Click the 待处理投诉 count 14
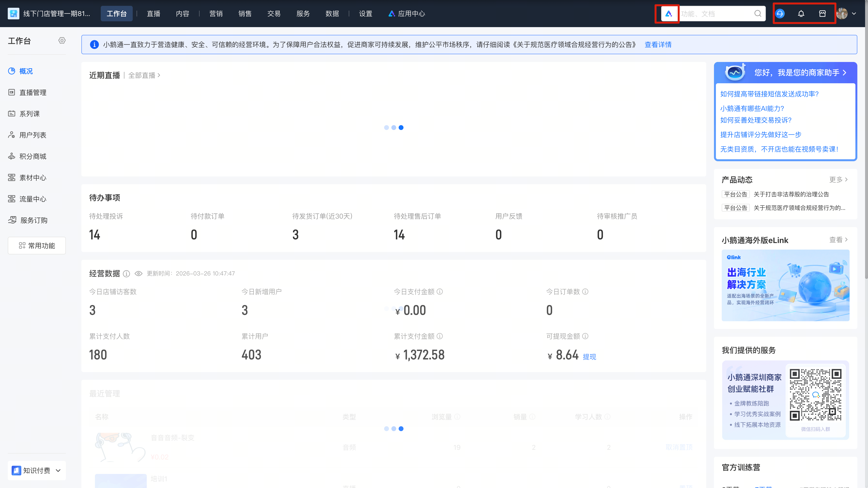The height and width of the screenshot is (488, 868). point(95,235)
